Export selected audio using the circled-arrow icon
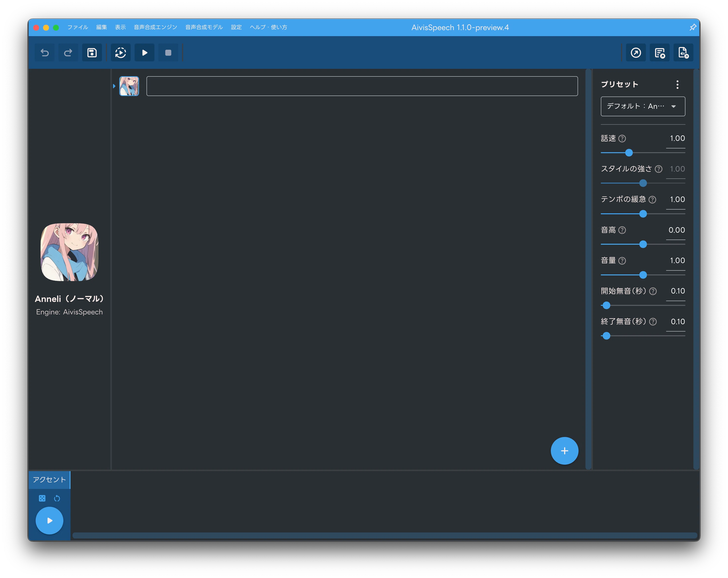Image resolution: width=728 pixels, height=578 pixels. point(636,53)
